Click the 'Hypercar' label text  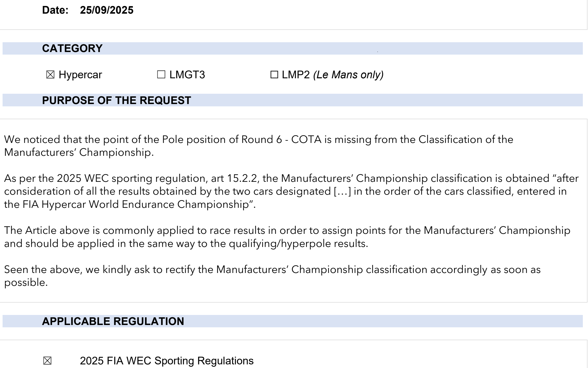tap(80, 75)
